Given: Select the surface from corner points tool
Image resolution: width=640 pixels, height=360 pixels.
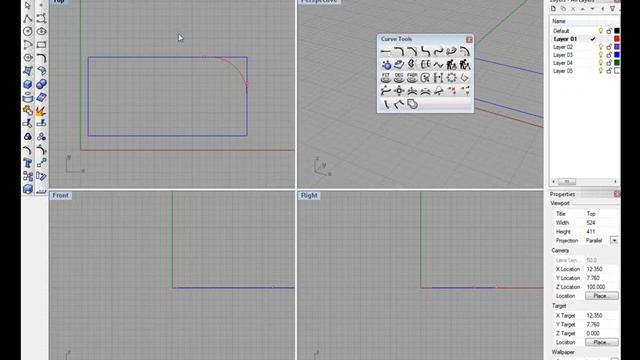Looking at the screenshot, I should tap(28, 71).
